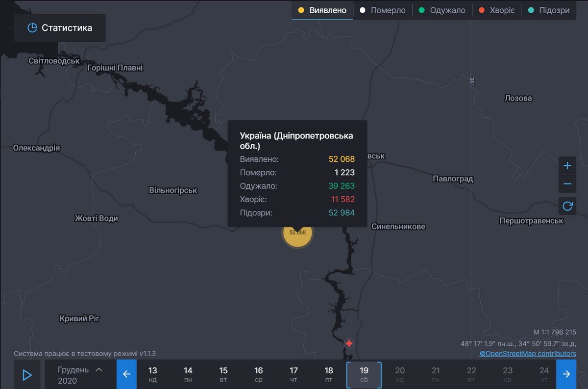Screen dimensions: 588x389
Task: Advance dates with right arrow
Action: 566,374
